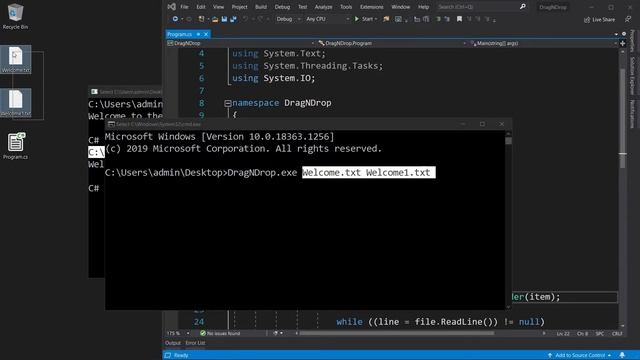Click the New Project toolbar icon
640x360 pixels.
(201, 19)
